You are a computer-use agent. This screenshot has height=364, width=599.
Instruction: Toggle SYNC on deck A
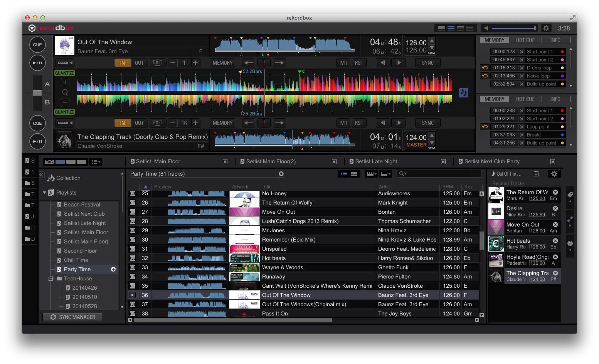[427, 63]
